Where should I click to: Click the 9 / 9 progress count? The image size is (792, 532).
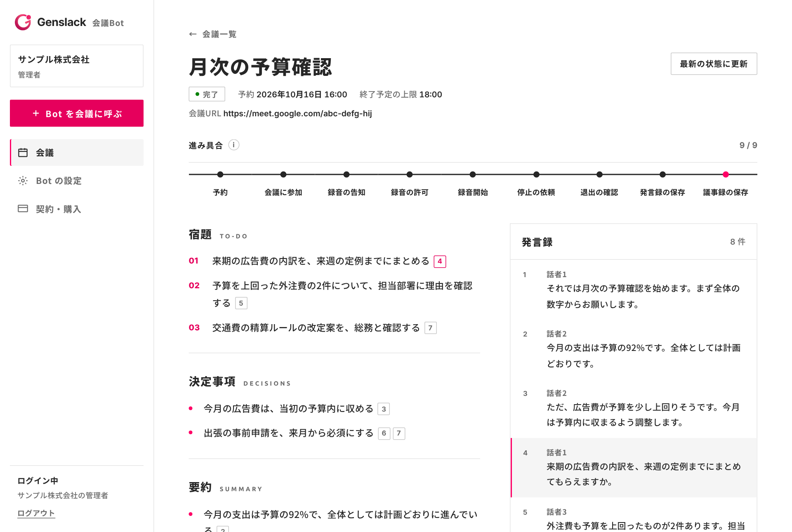(748, 145)
